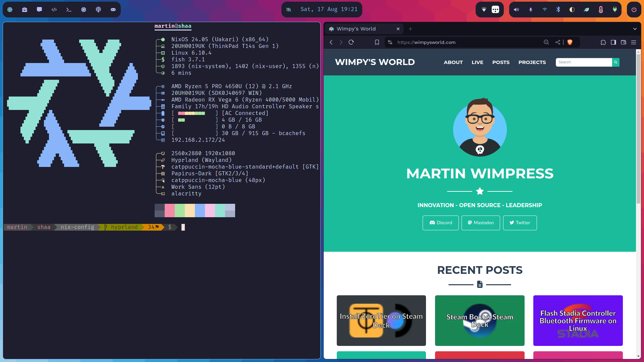
Task: Toggle the browser sidebar panel
Action: pos(613,42)
